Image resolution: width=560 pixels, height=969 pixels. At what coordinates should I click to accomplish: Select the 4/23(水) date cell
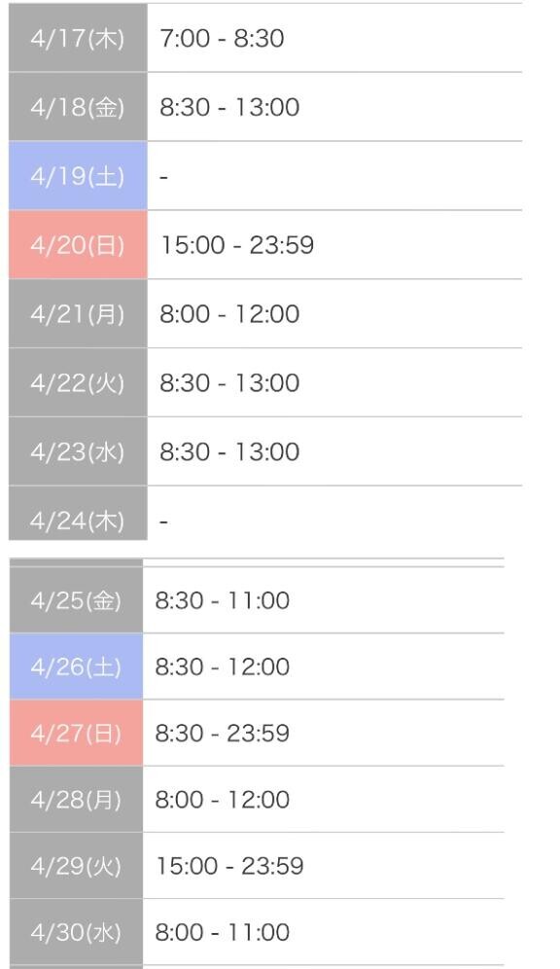click(x=78, y=451)
